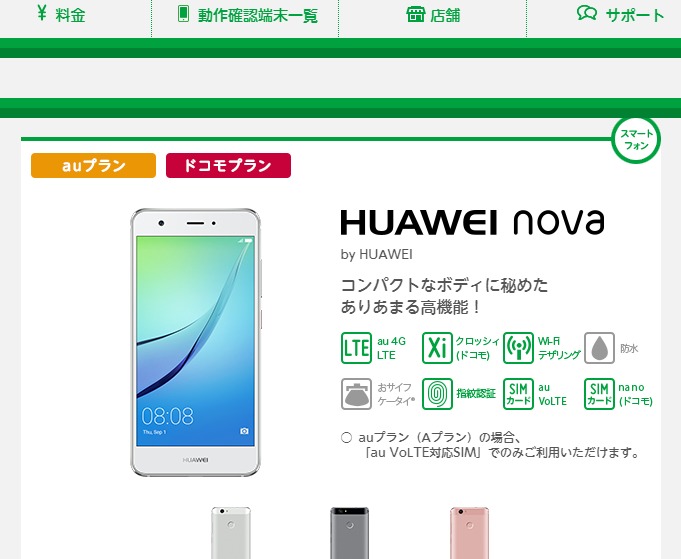Image resolution: width=681 pixels, height=559 pixels.
Task: Click the nano (ドコモ) SIM card icon
Action: click(599, 394)
